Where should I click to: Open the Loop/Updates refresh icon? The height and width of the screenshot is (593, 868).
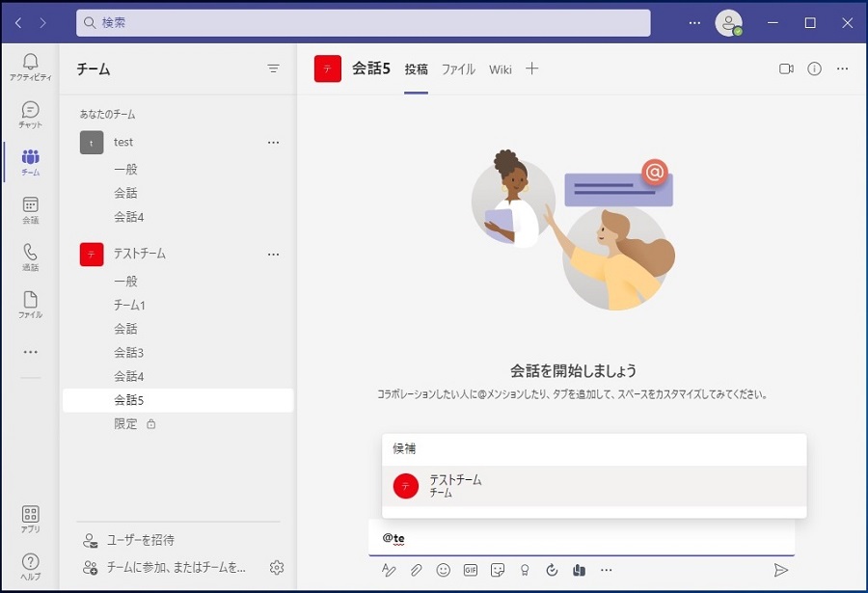tap(552, 570)
